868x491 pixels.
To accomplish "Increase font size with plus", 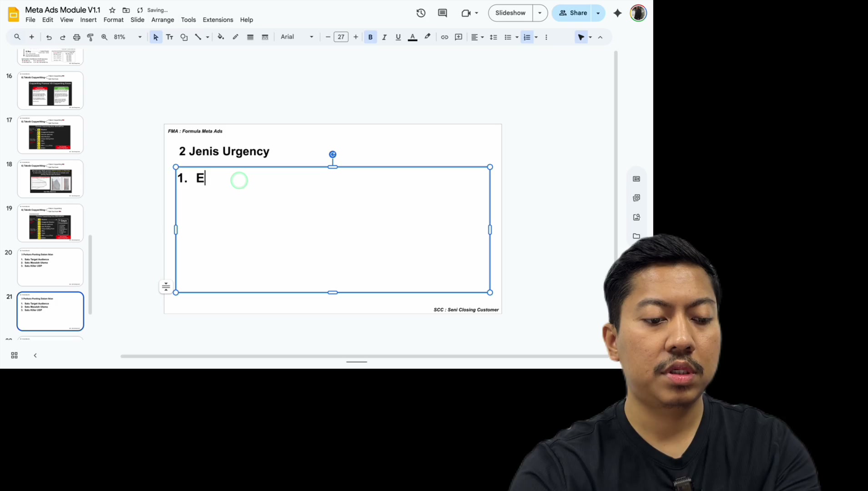I will pyautogui.click(x=356, y=37).
